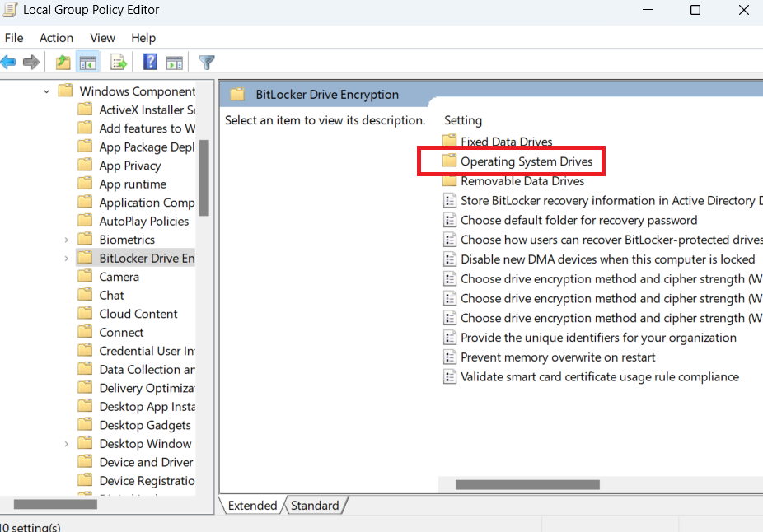This screenshot has width=763, height=532.
Task: Toggle Show/Hide Console Tree toolbar icon
Action: point(88,63)
